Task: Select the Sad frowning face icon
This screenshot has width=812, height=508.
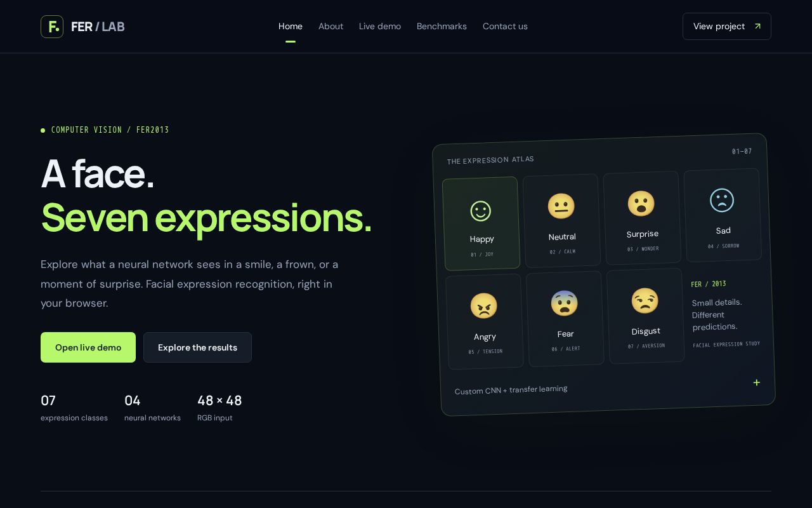Action: tap(722, 200)
